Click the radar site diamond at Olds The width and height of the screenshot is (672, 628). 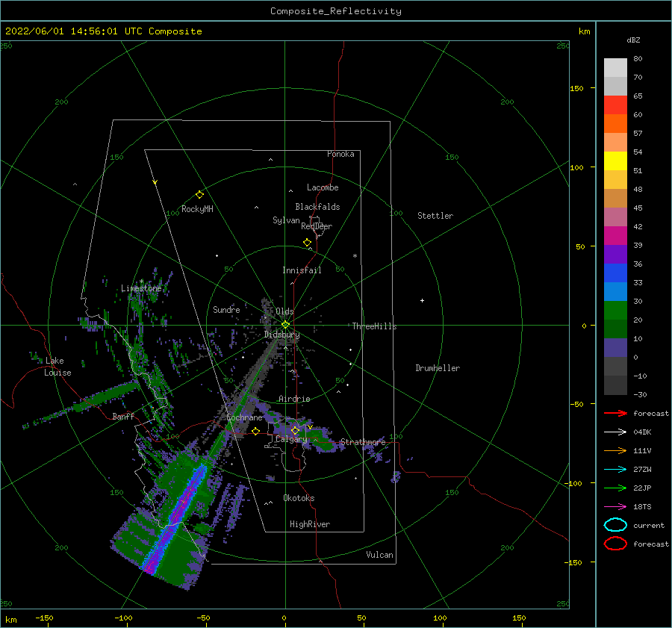285,325
